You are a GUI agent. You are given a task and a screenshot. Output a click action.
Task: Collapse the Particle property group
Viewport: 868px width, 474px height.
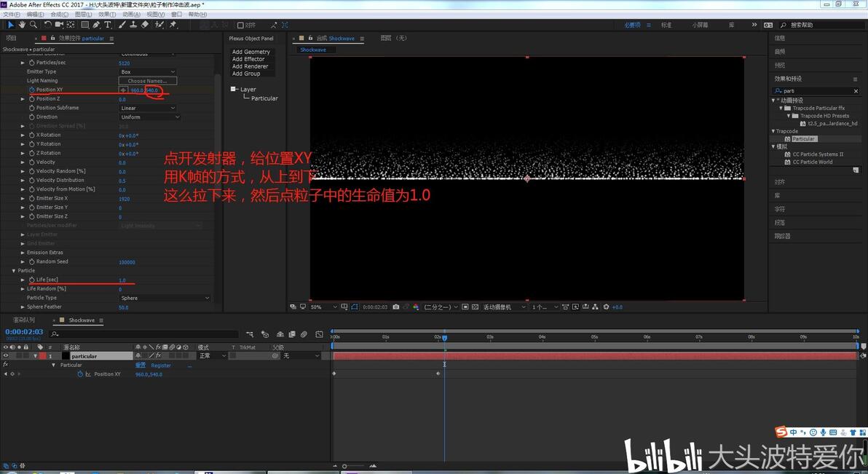click(x=14, y=271)
